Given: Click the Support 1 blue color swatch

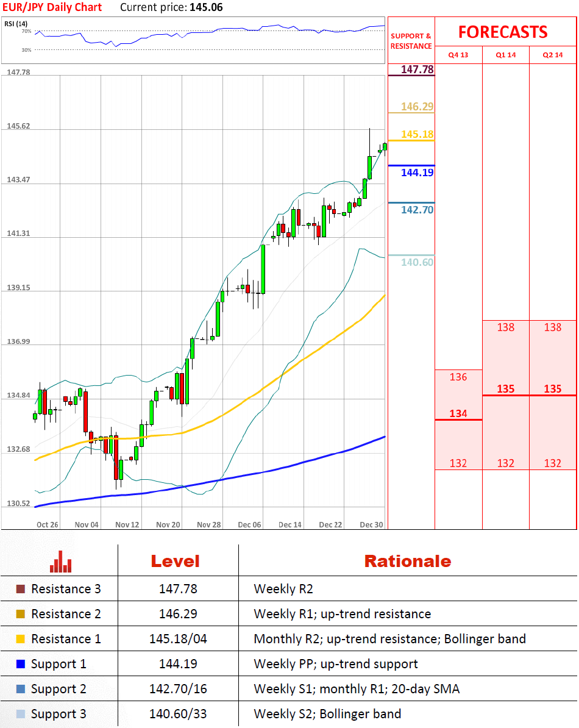Looking at the screenshot, I should pos(20,664).
